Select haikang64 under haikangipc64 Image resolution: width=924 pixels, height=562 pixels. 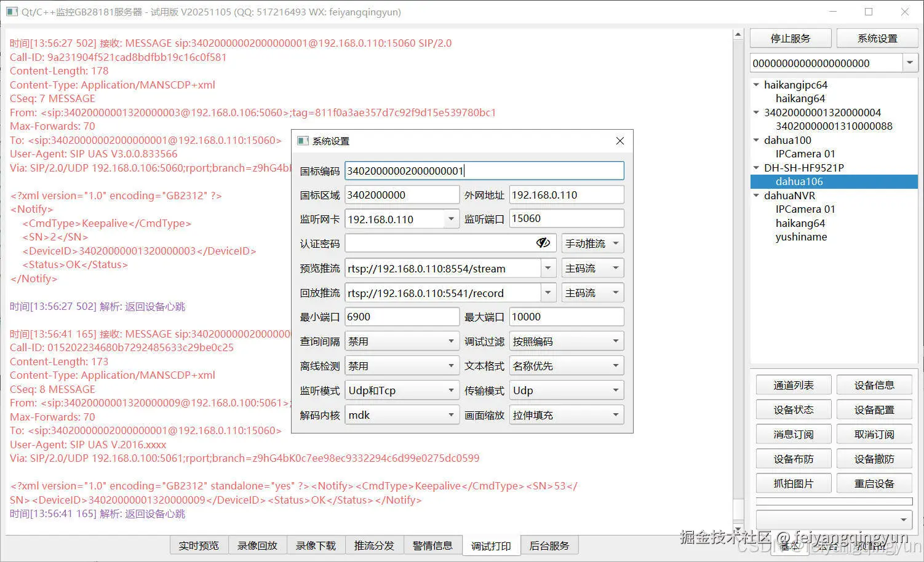pyautogui.click(x=800, y=98)
